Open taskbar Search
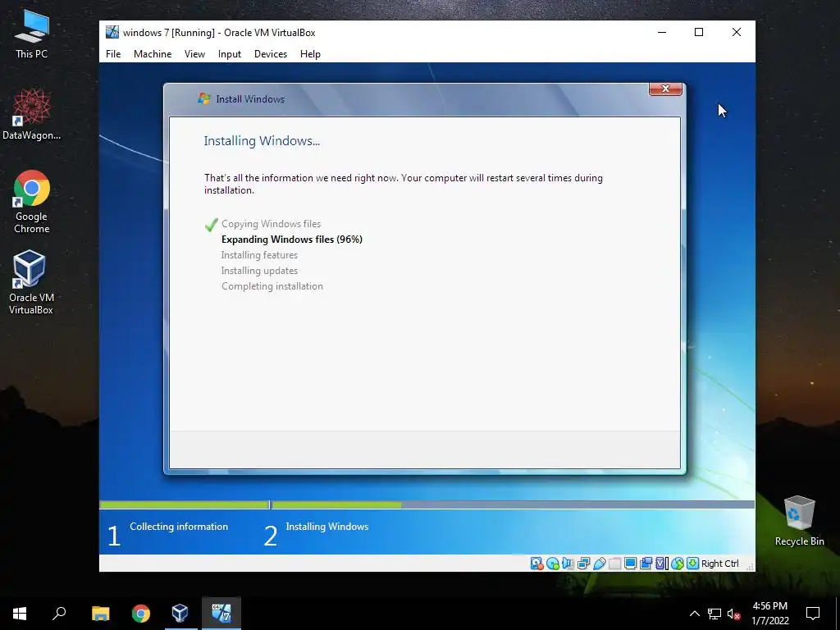The height and width of the screenshot is (630, 840). [x=59, y=614]
